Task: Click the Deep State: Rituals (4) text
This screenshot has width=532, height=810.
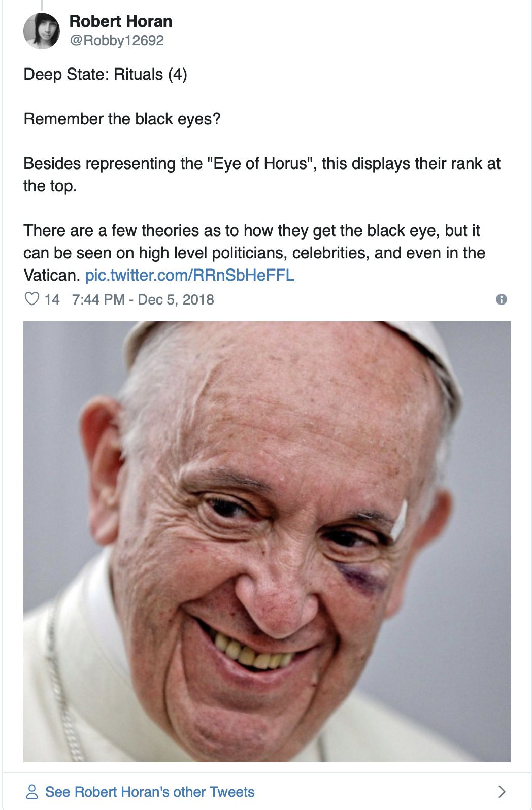Action: pyautogui.click(x=106, y=75)
